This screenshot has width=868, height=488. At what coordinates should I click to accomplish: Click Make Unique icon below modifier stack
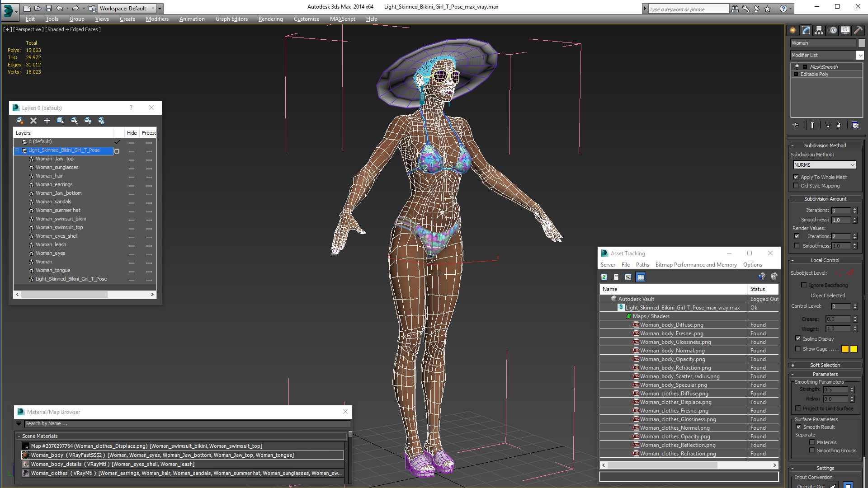point(828,125)
